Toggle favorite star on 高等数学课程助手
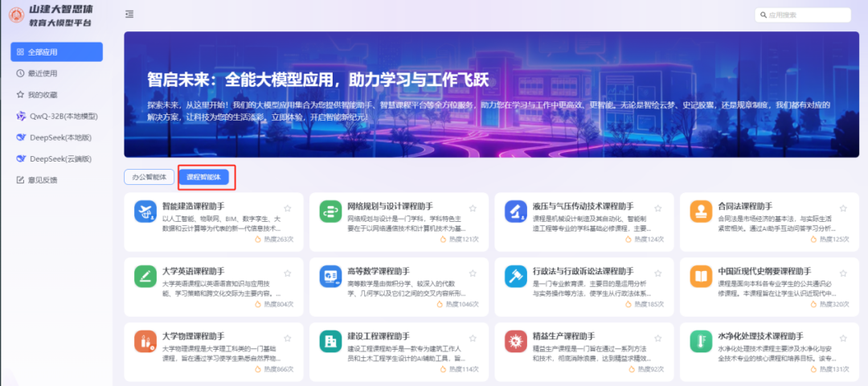868x386 pixels. coord(473,272)
